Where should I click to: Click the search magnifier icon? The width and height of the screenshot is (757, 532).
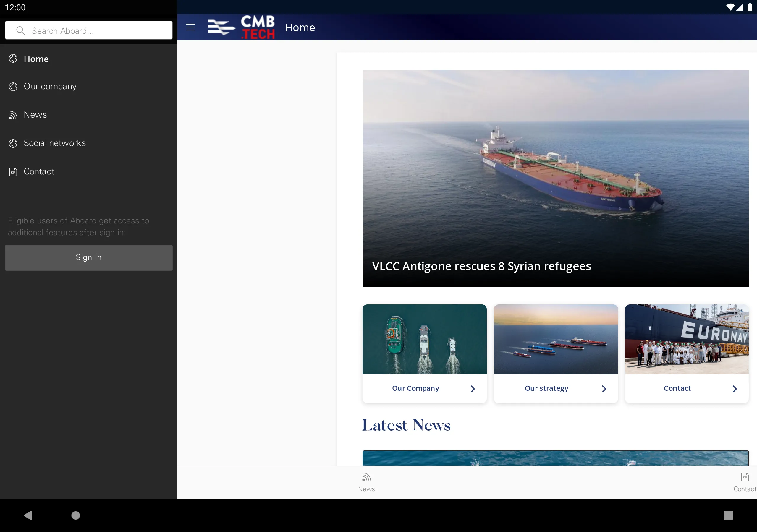click(x=20, y=31)
